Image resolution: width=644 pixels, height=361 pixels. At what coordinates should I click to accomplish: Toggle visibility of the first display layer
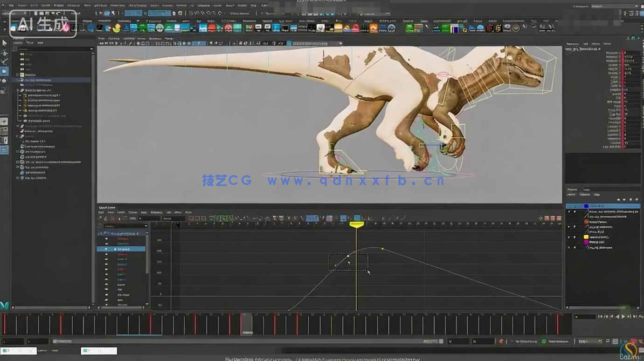tap(569, 211)
